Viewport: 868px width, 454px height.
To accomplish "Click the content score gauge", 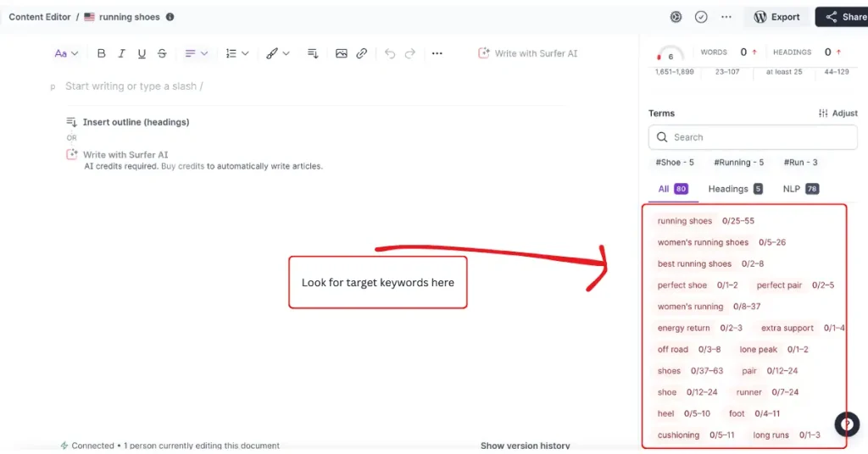I will point(670,54).
